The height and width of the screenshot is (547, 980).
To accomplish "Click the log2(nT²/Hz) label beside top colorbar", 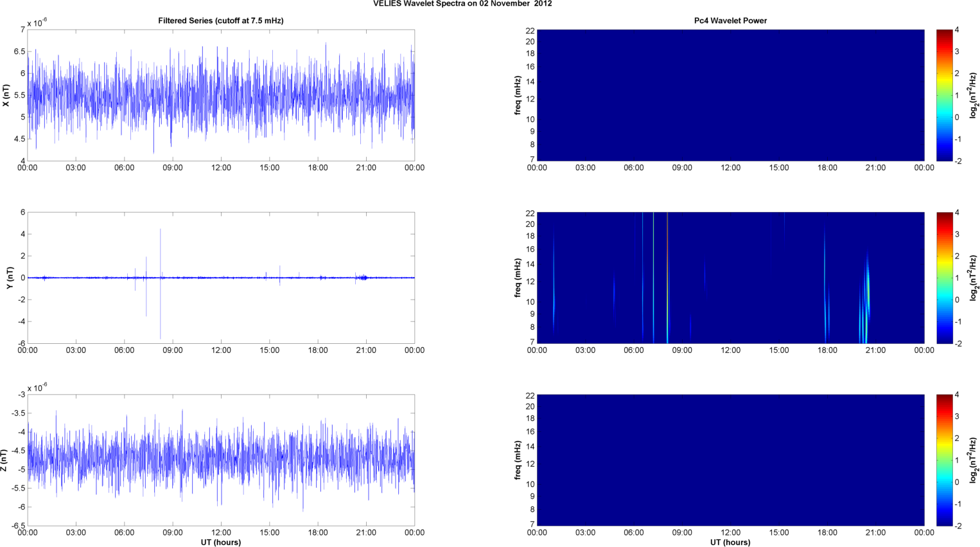I will [x=974, y=95].
